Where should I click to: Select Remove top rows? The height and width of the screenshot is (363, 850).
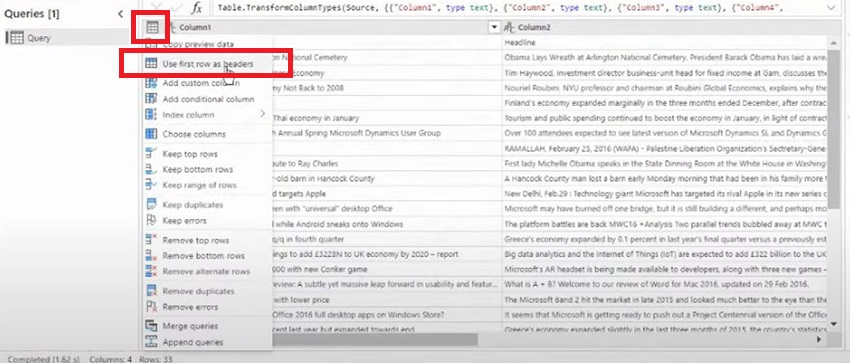coord(196,241)
